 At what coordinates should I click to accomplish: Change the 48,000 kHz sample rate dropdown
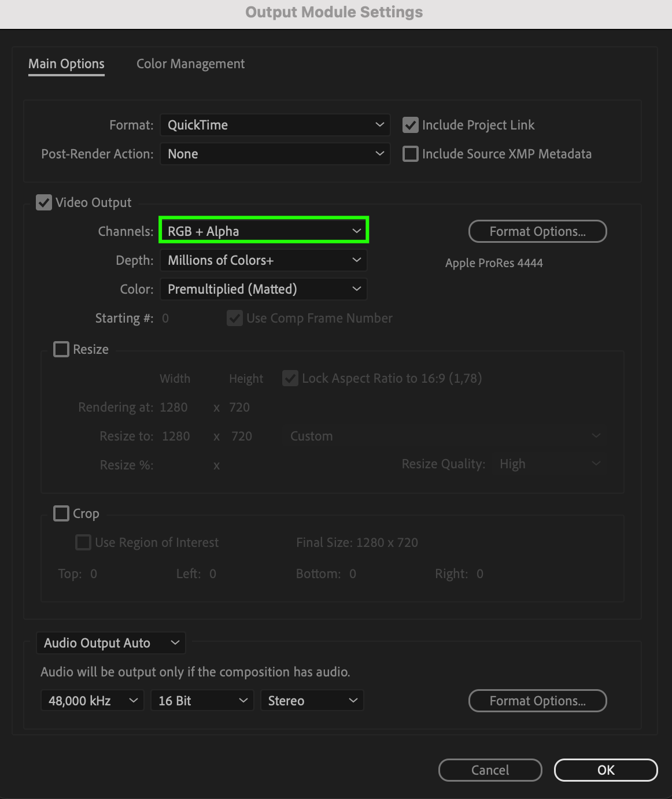click(93, 701)
